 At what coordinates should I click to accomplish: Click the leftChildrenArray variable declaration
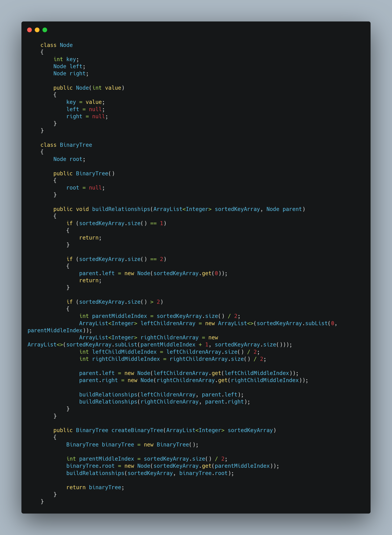(x=168, y=323)
